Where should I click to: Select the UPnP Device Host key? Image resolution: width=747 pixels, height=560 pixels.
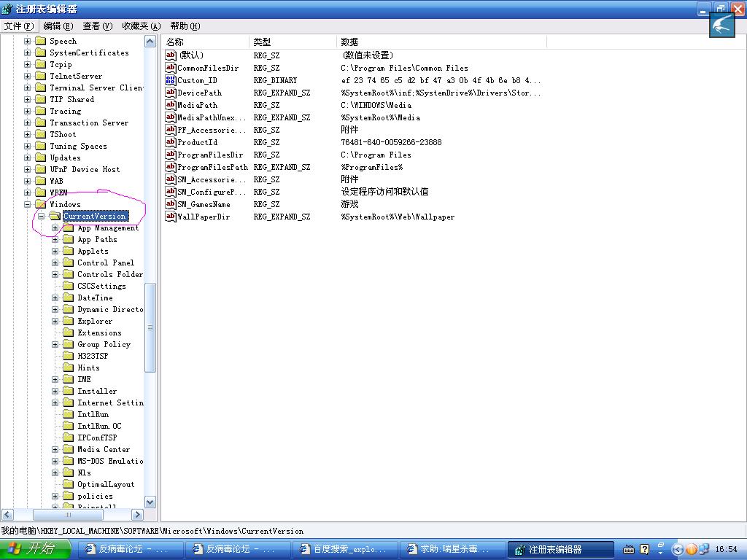85,169
